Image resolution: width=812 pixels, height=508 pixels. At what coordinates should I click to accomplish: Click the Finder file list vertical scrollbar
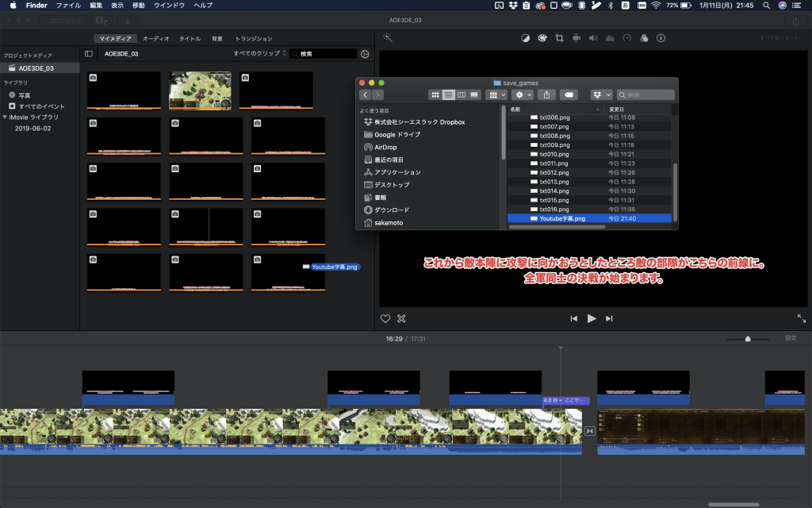[x=675, y=192]
